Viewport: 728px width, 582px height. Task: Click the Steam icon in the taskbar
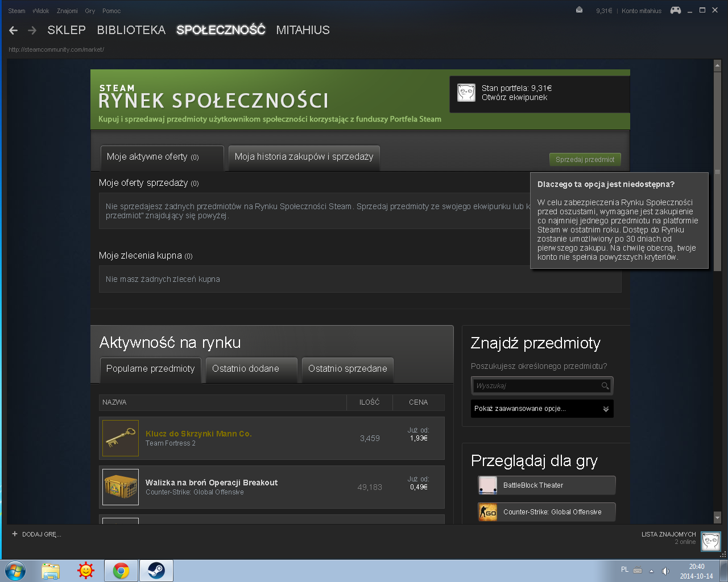coord(156,571)
